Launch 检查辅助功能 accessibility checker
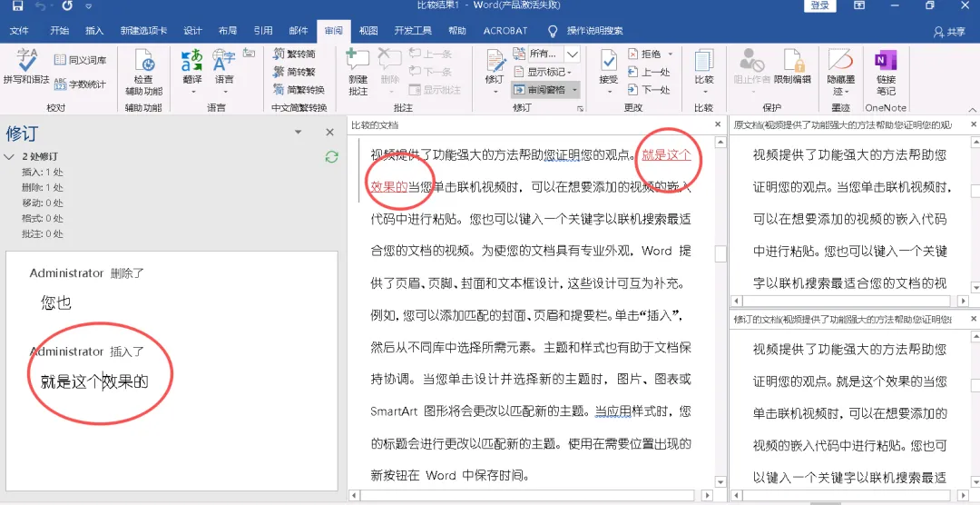Image resolution: width=980 pixels, height=505 pixels. tap(143, 73)
